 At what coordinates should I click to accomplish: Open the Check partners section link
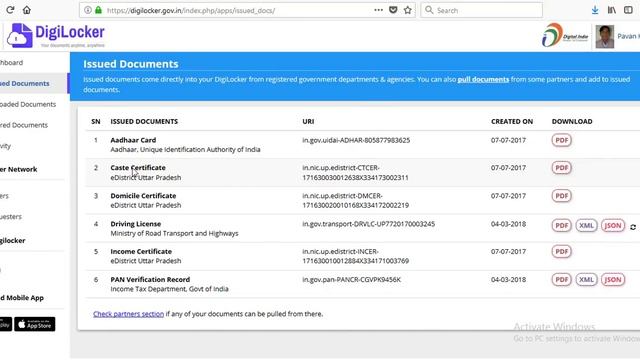pos(128,314)
